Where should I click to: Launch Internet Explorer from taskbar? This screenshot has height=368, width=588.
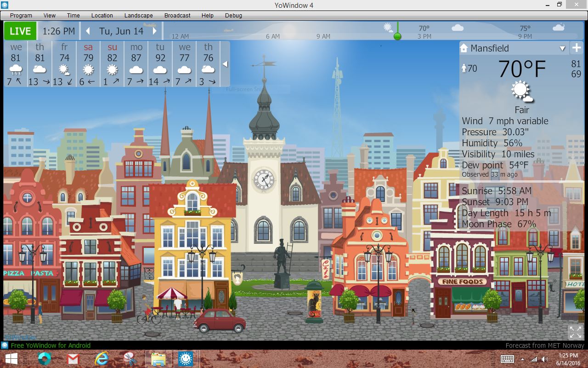(x=102, y=359)
